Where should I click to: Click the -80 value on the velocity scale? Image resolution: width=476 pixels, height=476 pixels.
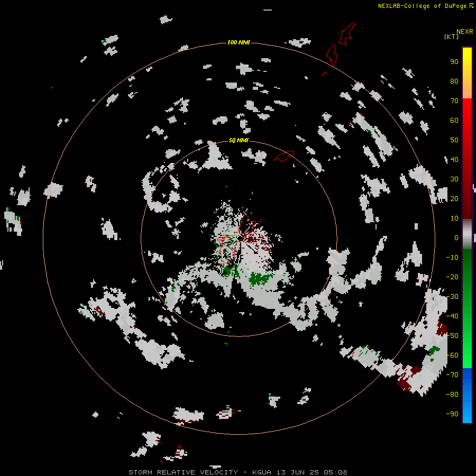452,395
